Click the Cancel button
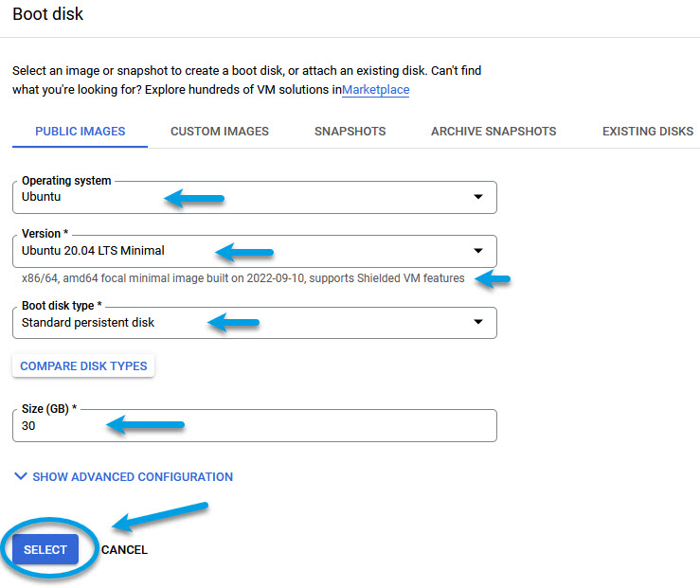The height and width of the screenshot is (588, 700). tap(124, 550)
